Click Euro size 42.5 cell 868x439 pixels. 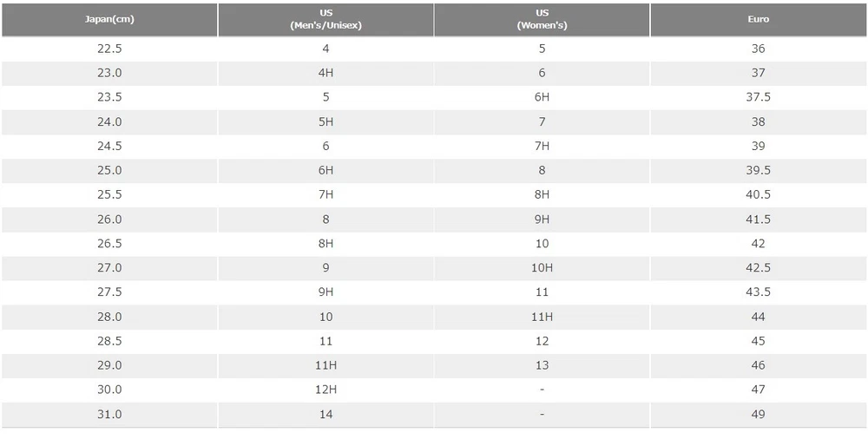(758, 268)
